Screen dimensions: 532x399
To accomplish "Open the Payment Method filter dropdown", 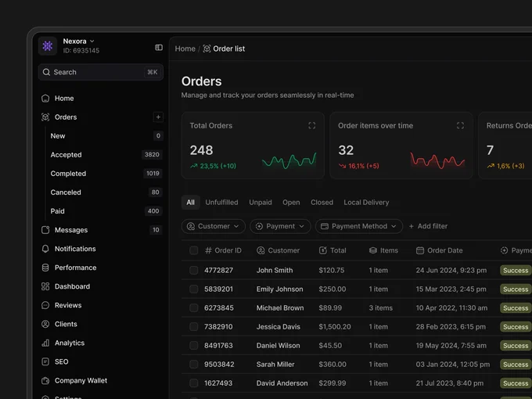I will pos(359,226).
